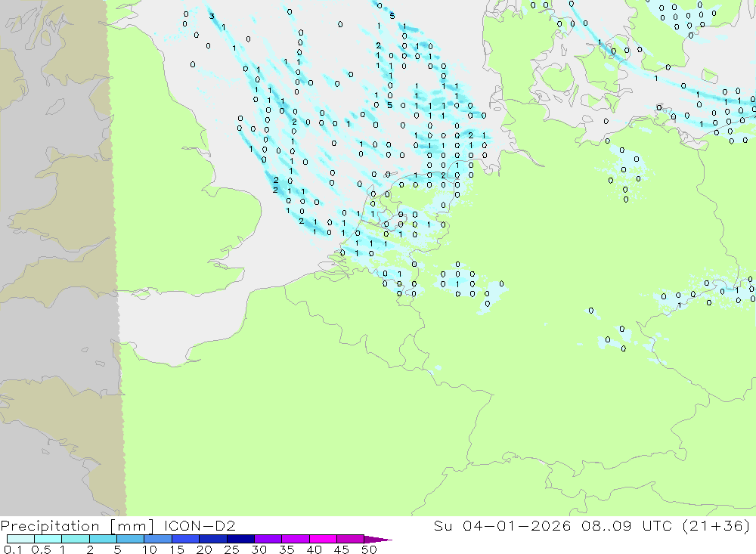The width and height of the screenshot is (756, 554).
Task: Click the 35–40 mm violet swatch
Action: click(296, 539)
